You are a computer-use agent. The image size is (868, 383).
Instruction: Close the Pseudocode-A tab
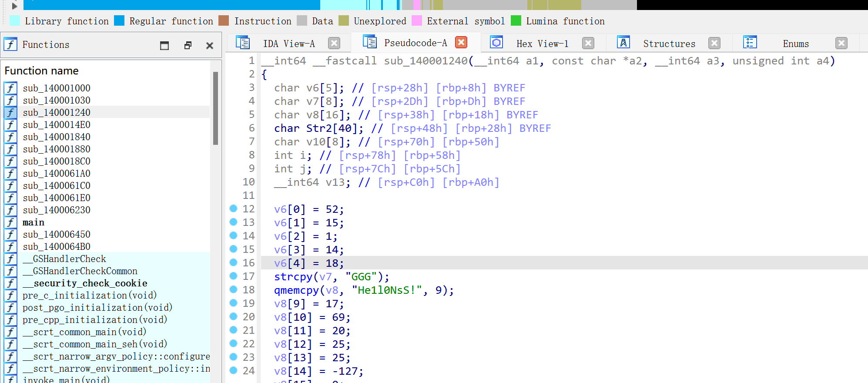click(x=461, y=42)
